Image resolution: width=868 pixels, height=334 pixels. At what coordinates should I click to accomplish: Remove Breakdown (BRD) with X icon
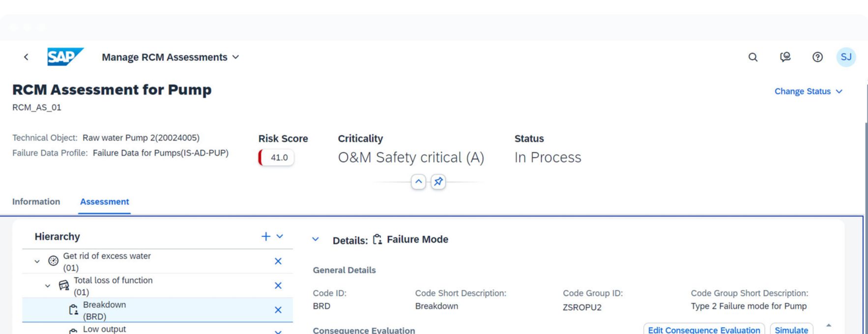coord(278,310)
